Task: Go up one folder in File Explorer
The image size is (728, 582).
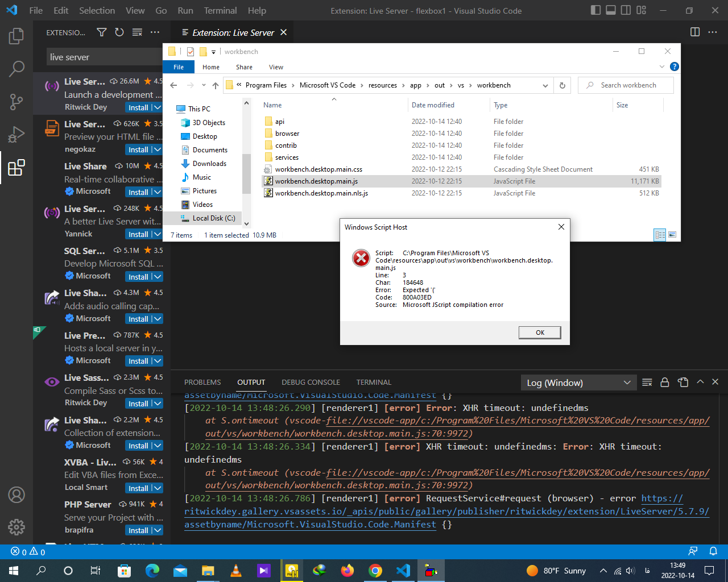Action: (x=216, y=85)
